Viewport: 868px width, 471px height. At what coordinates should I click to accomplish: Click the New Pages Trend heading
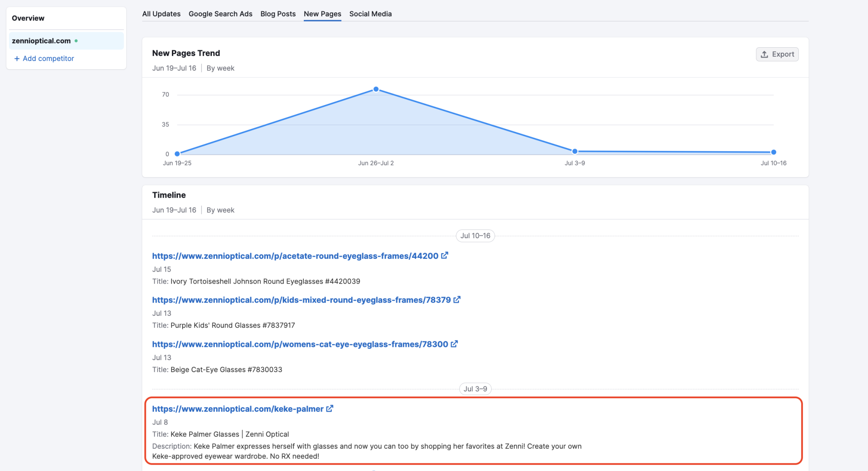tap(186, 53)
